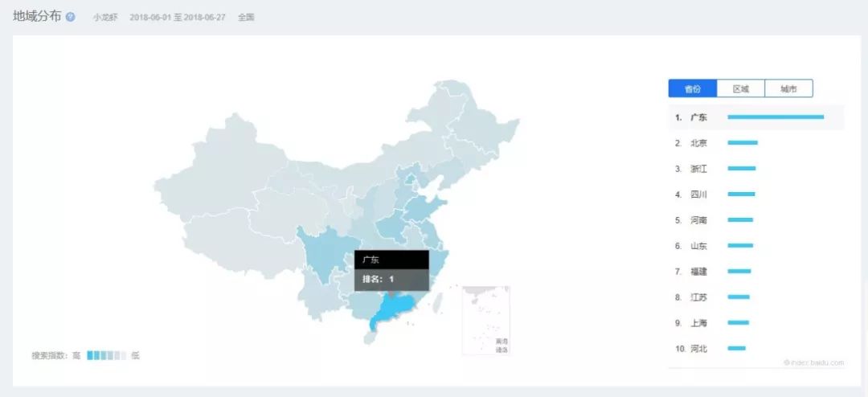868x397 pixels.
Task: Click the 广东 index bar
Action: pyautogui.click(x=776, y=117)
